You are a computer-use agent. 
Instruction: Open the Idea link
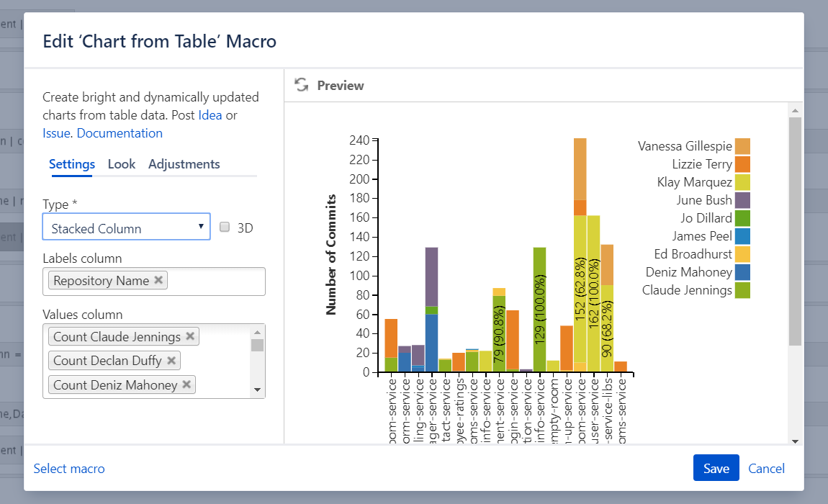(x=210, y=114)
